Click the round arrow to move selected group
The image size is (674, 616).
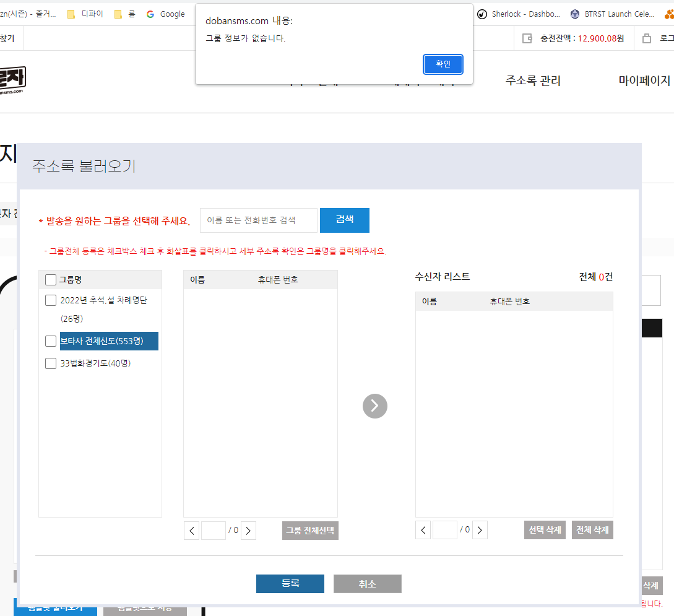tap(374, 406)
